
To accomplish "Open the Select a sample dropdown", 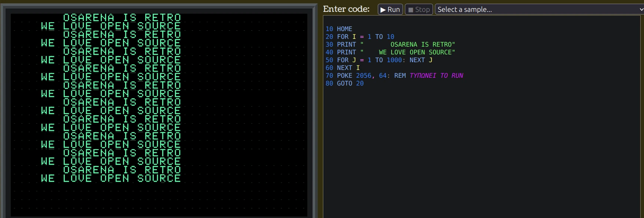I will click(x=539, y=9).
